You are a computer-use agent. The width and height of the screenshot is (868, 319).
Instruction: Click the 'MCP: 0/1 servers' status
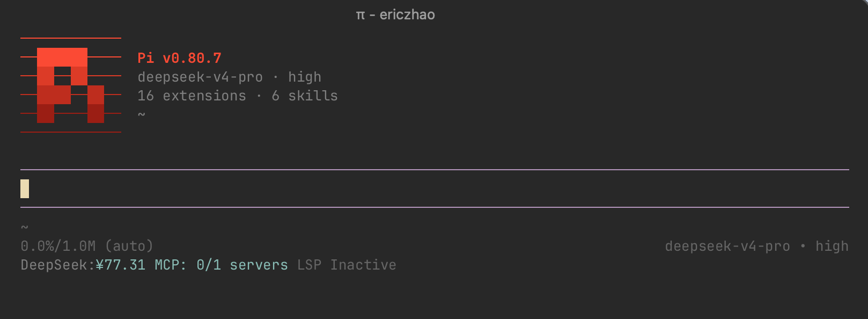pos(222,265)
